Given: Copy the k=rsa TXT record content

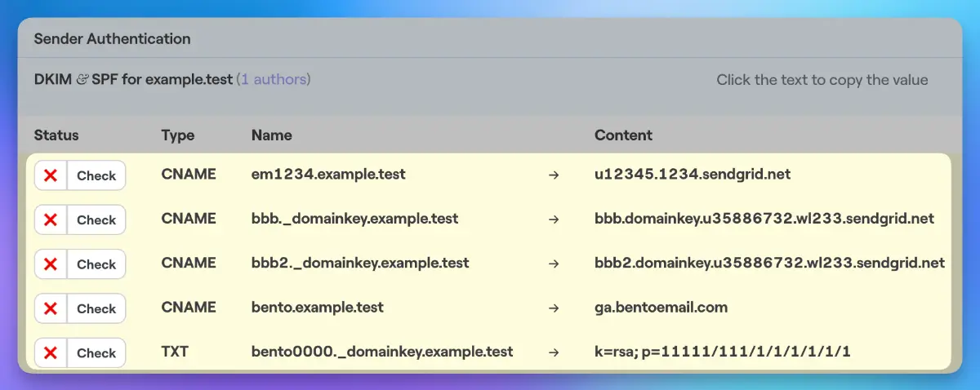Looking at the screenshot, I should 723,352.
